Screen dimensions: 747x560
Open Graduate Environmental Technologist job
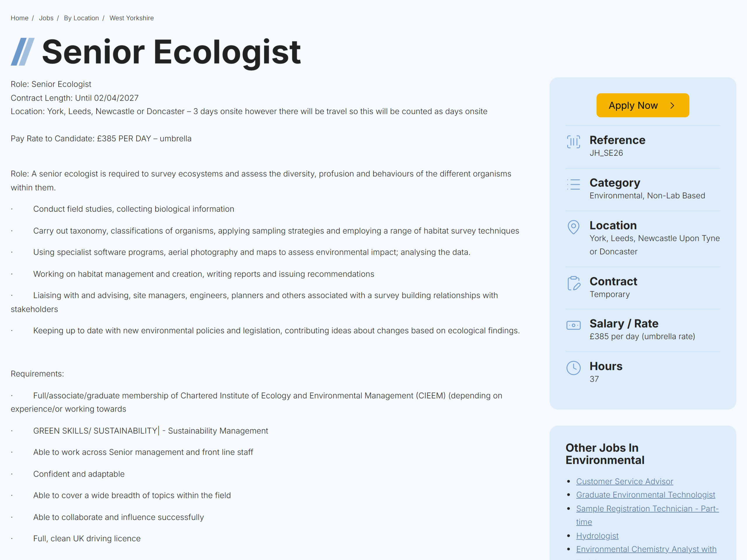point(645,494)
